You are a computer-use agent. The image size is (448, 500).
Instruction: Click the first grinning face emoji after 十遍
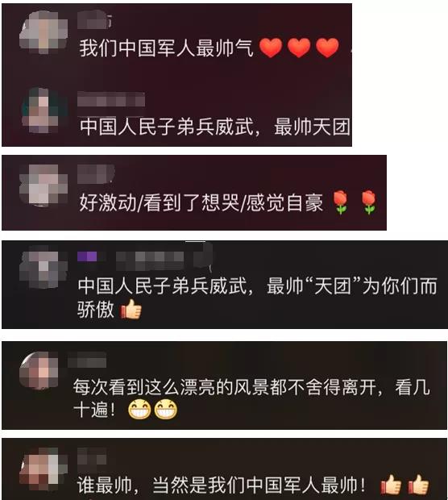tap(139, 409)
